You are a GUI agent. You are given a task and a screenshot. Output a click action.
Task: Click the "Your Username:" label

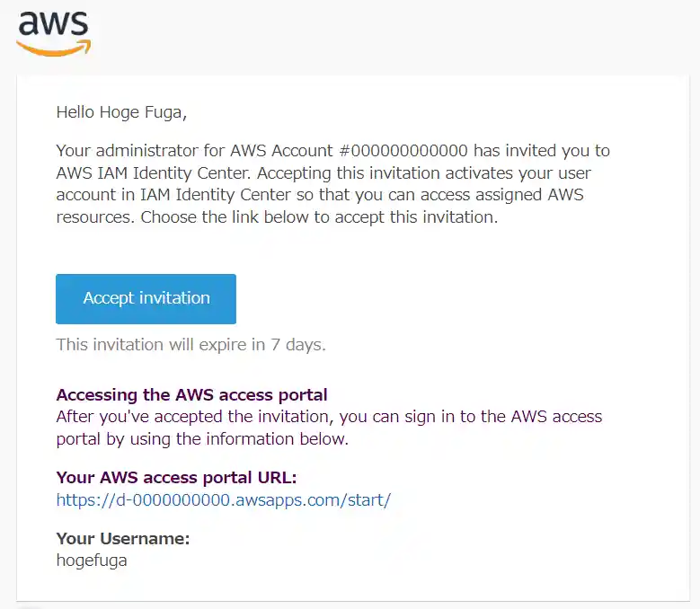click(x=123, y=539)
